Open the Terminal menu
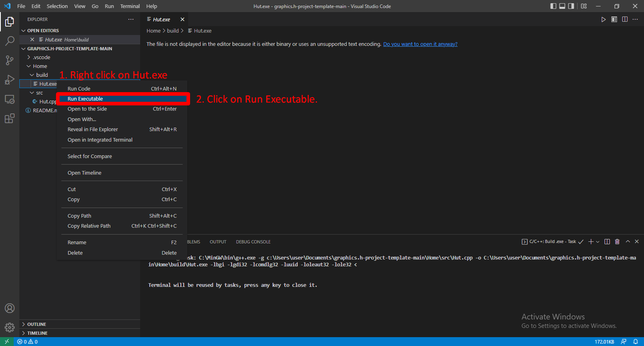 (x=130, y=6)
